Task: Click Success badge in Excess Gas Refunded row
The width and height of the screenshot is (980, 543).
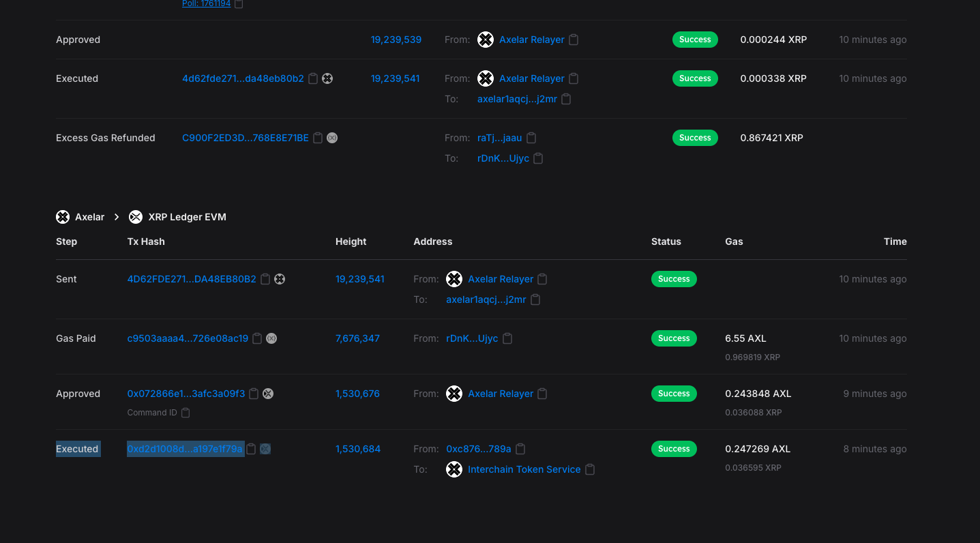Action: pyautogui.click(x=695, y=138)
